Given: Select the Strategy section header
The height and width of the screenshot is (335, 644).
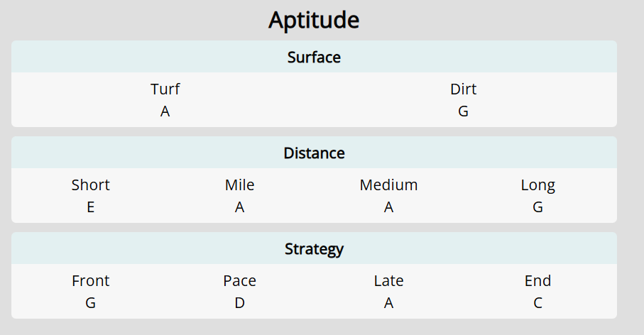Looking at the screenshot, I should 314,249.
